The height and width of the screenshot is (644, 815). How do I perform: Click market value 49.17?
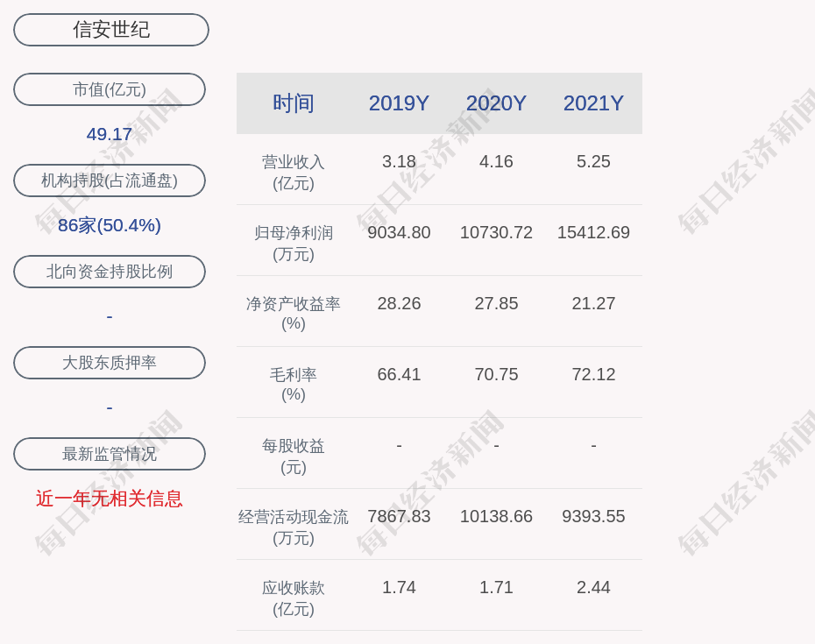(110, 134)
